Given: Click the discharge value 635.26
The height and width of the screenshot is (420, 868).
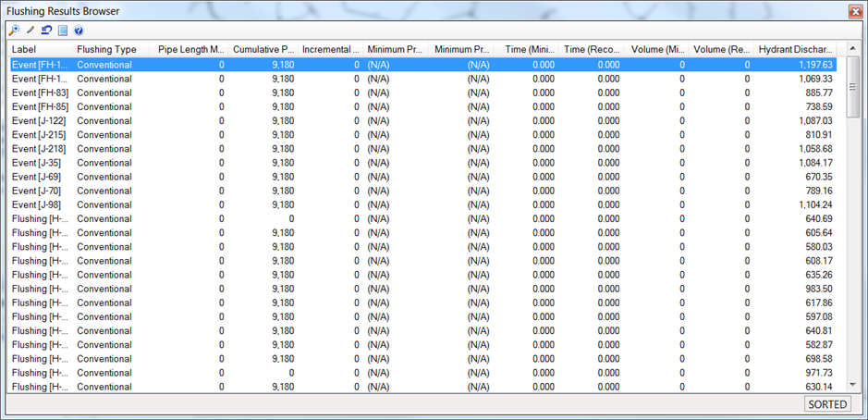Looking at the screenshot, I should coord(819,275).
